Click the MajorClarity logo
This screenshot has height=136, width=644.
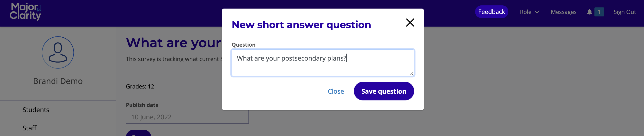click(x=26, y=11)
